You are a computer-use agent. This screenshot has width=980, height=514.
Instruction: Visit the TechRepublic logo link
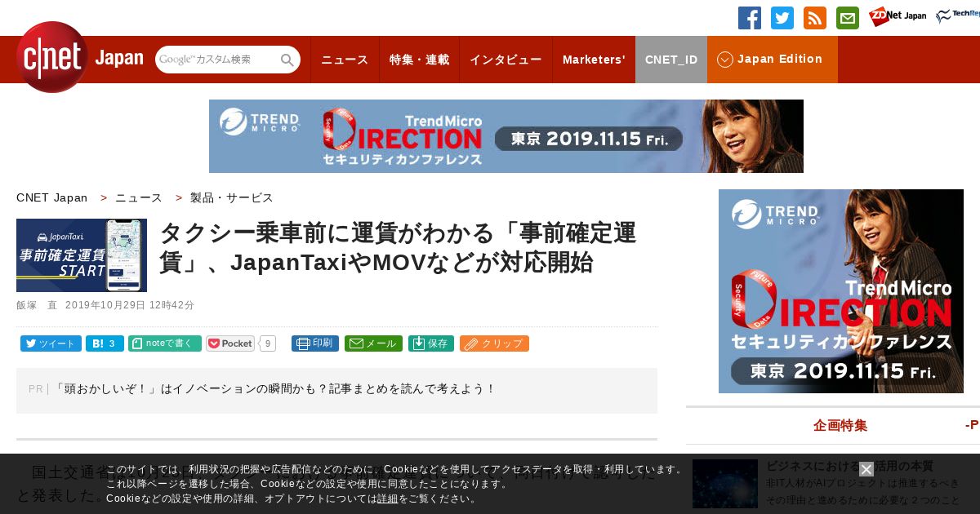pos(958,16)
